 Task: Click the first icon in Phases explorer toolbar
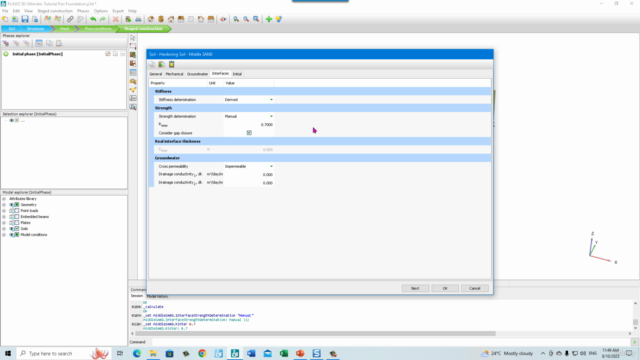6,43
